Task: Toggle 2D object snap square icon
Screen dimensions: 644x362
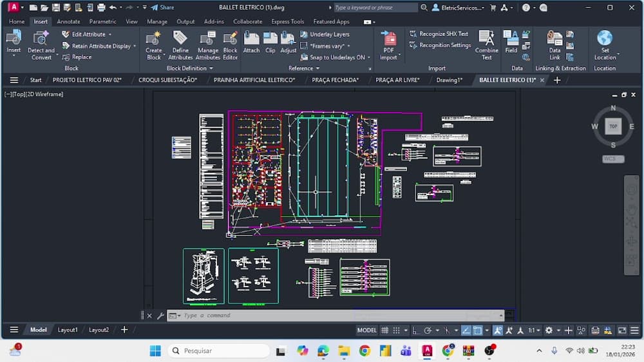Action: (477, 330)
